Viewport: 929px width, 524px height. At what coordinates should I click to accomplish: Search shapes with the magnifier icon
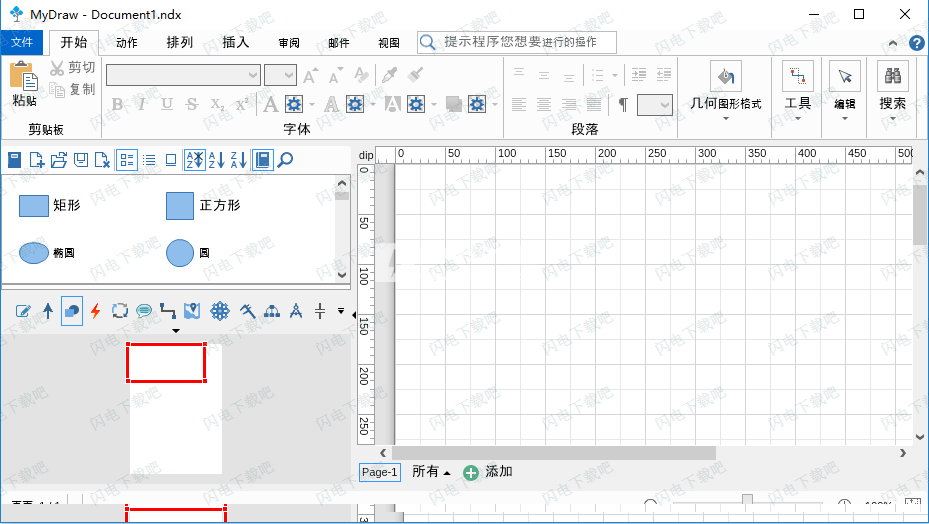[285, 160]
